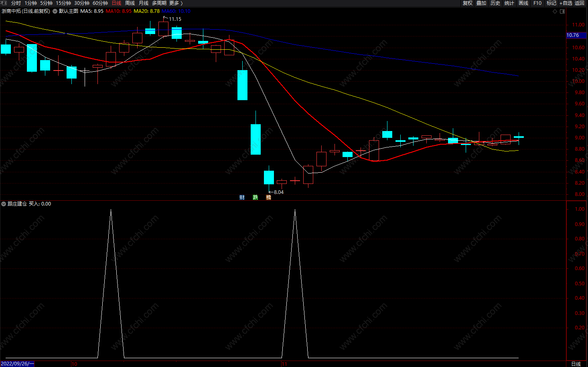Click the 复权 button

468,3
